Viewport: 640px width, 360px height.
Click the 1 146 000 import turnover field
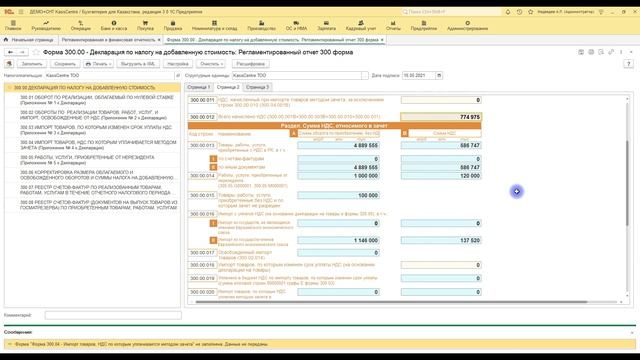pos(338,240)
